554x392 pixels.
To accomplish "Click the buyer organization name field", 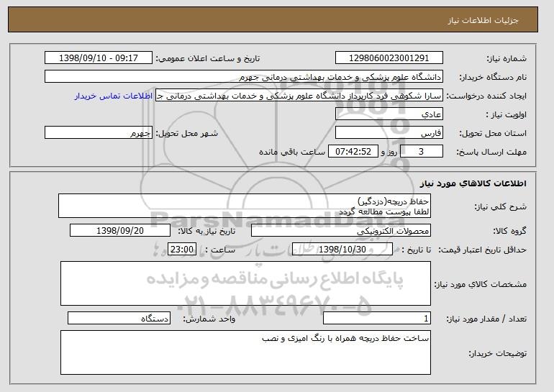I will pos(244,77).
